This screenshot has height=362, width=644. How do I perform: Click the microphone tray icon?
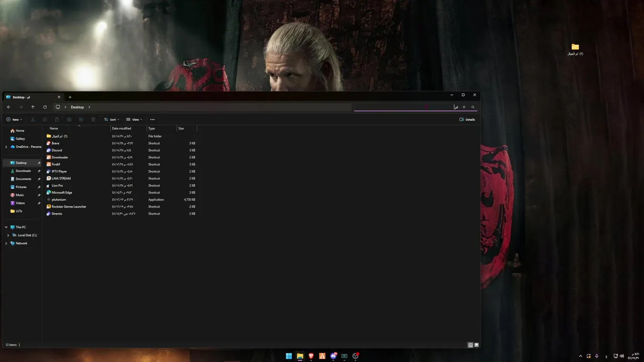(x=597, y=356)
